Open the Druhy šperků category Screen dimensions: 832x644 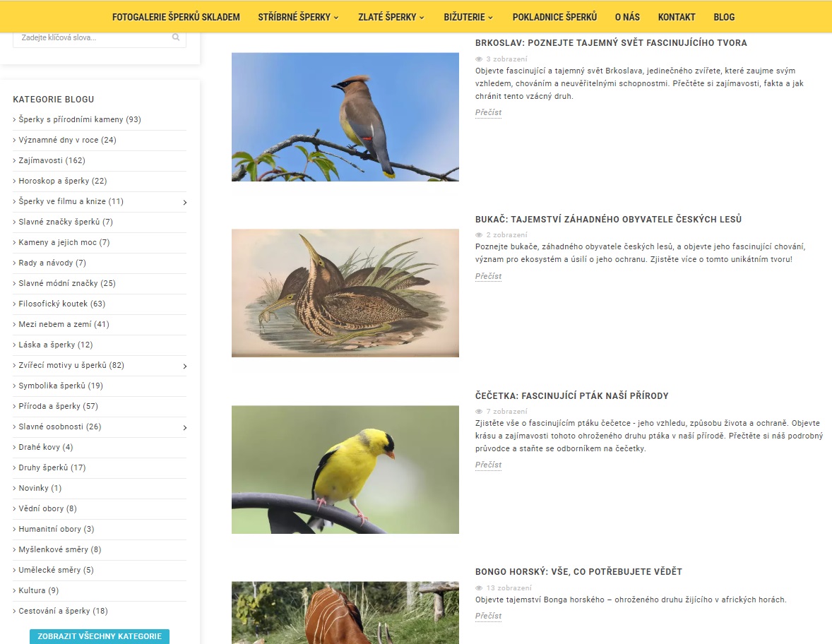[52, 468]
